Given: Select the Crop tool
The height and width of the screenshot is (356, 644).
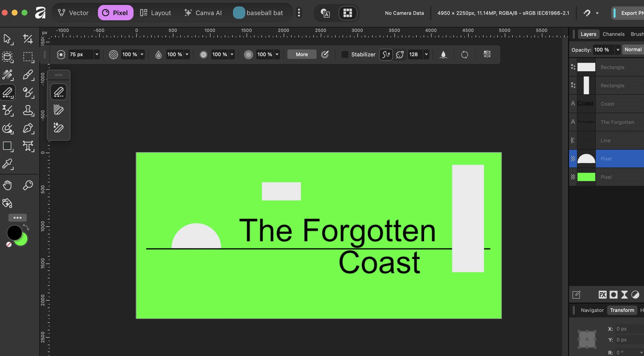Looking at the screenshot, I should (28, 39).
